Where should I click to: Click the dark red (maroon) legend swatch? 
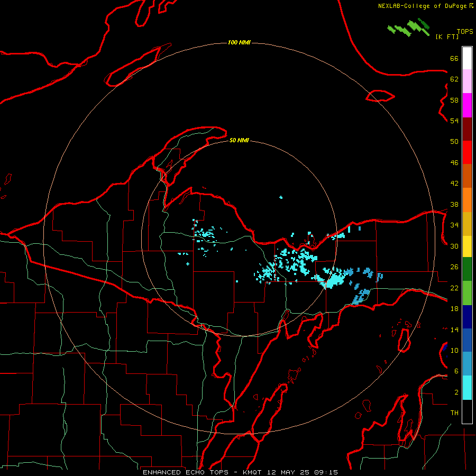(x=467, y=129)
